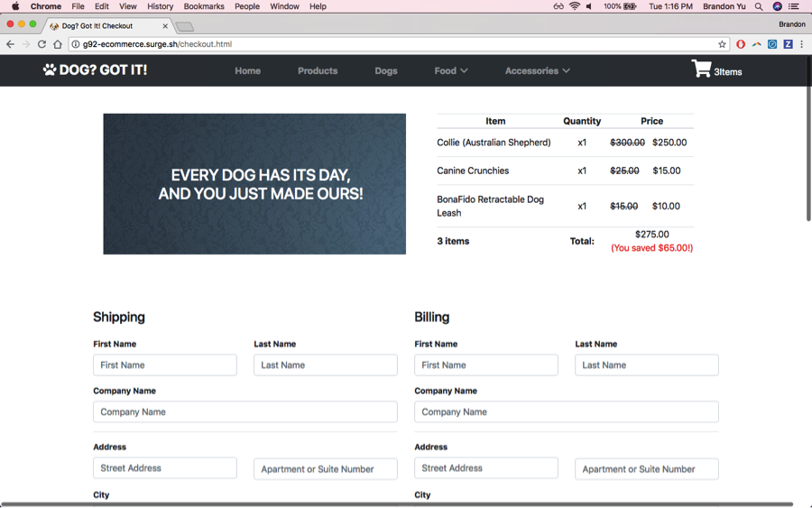Open the File menu

click(78, 6)
